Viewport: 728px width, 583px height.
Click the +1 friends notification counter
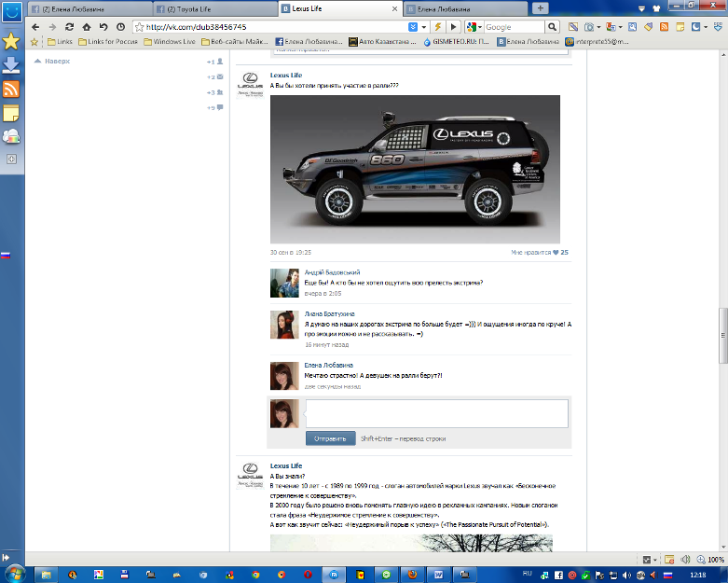pos(215,62)
